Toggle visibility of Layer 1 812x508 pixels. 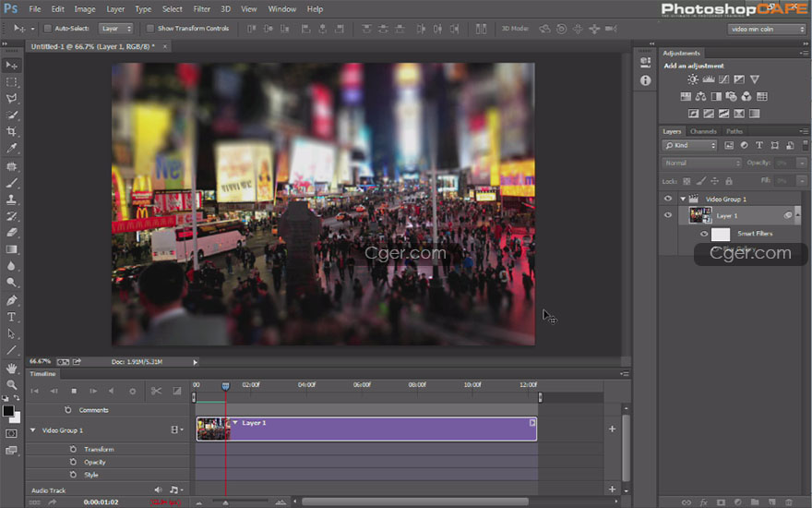pyautogui.click(x=668, y=215)
